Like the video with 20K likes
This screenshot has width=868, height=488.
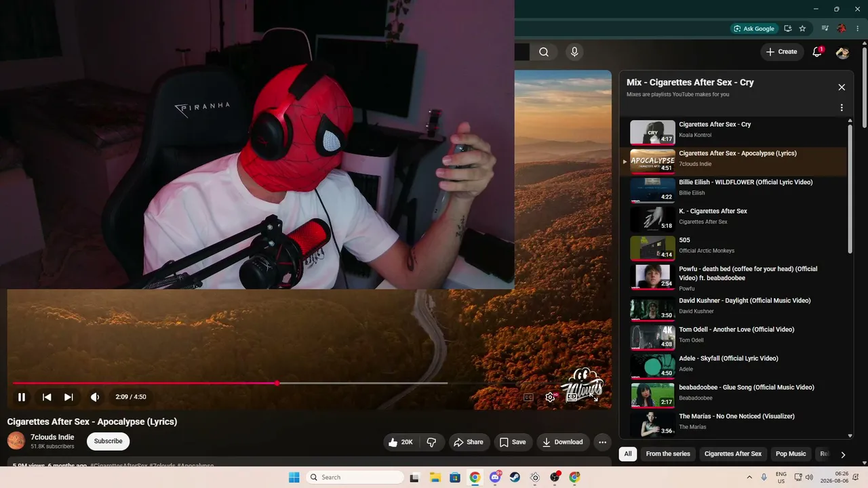(400, 442)
